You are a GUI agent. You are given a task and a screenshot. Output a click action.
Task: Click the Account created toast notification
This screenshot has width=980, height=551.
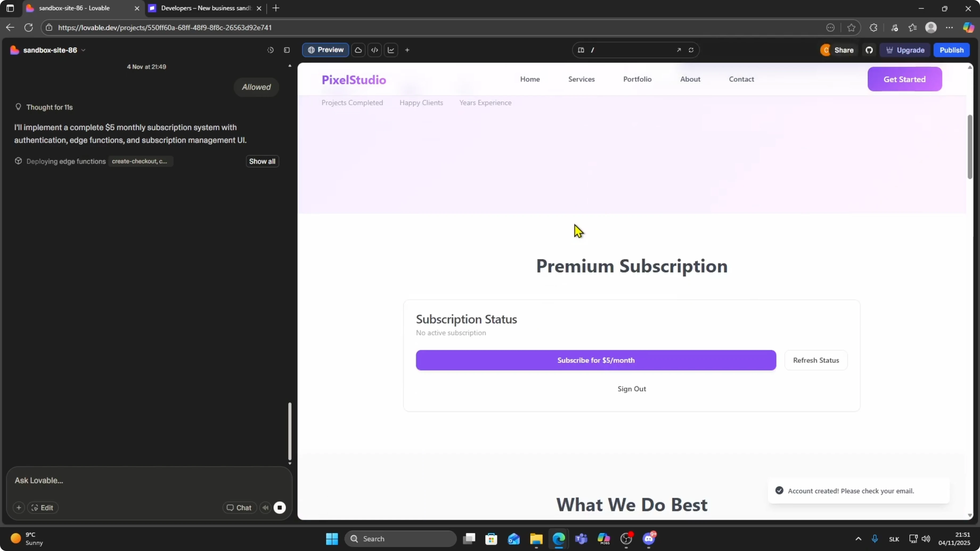pos(859,491)
